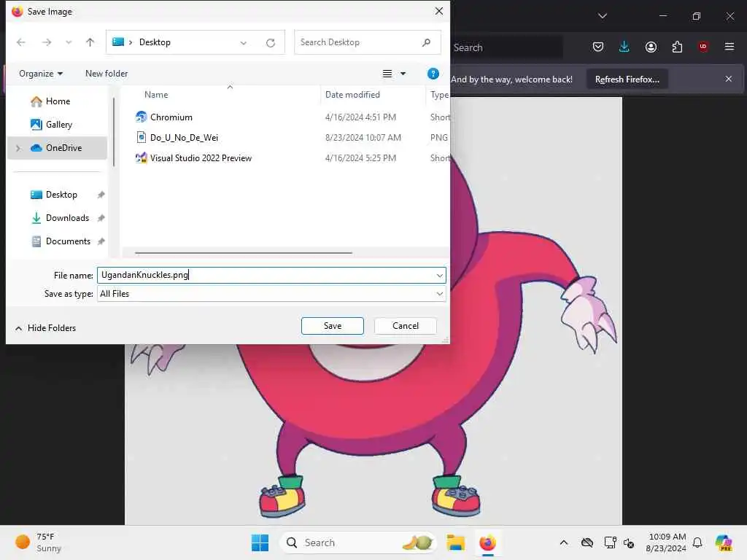
Task: Expand the OneDrive tree node
Action: point(18,148)
